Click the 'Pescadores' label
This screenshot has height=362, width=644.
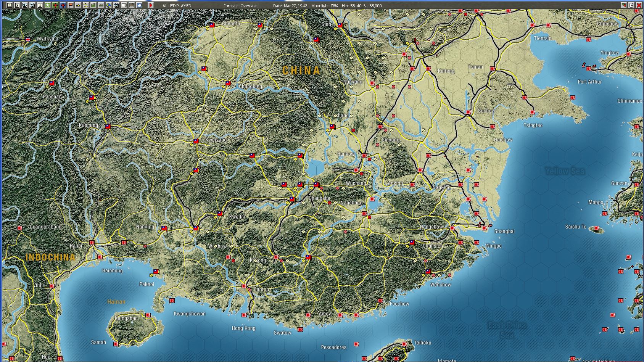(334, 347)
